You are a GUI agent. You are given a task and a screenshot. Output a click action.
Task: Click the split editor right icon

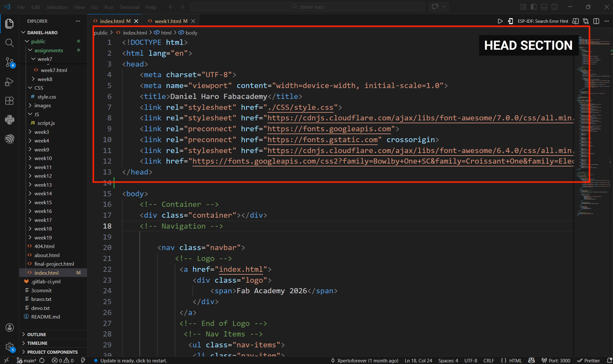(596, 21)
